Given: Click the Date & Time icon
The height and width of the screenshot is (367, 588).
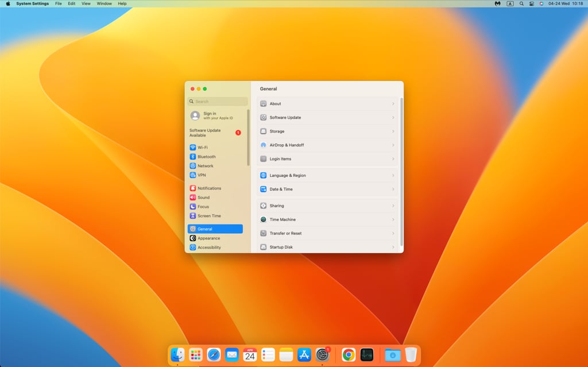Looking at the screenshot, I should click(x=263, y=189).
